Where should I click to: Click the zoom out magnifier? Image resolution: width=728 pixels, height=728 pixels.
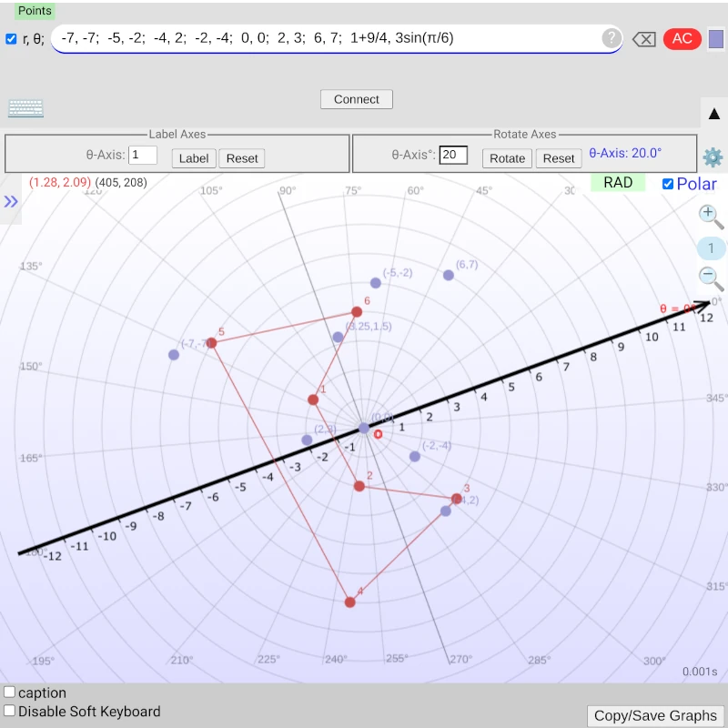[711, 278]
